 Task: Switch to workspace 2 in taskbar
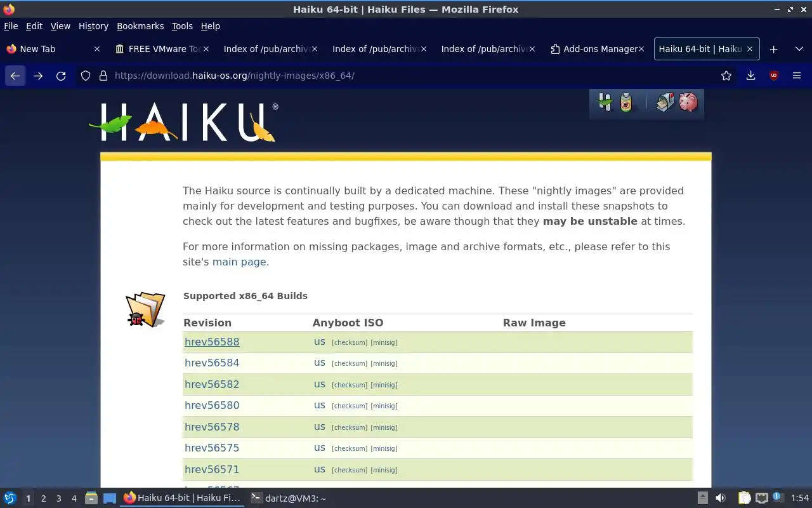[x=43, y=498]
